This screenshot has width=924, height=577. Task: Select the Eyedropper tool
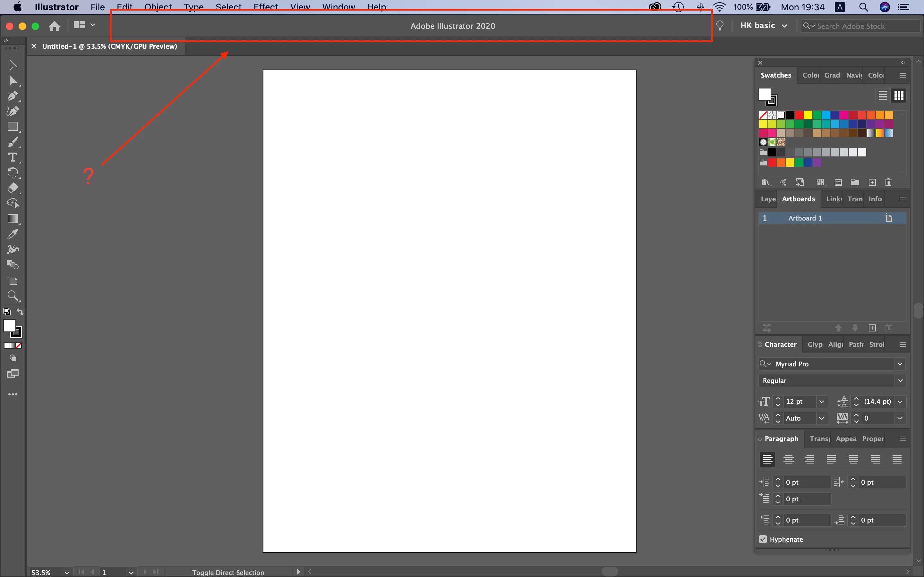[12, 234]
